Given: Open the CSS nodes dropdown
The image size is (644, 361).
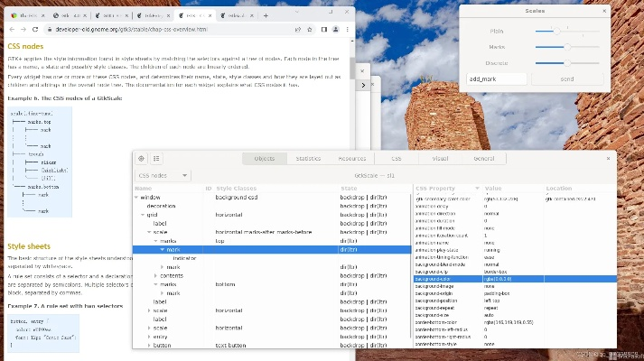Looking at the screenshot, I should [x=162, y=174].
